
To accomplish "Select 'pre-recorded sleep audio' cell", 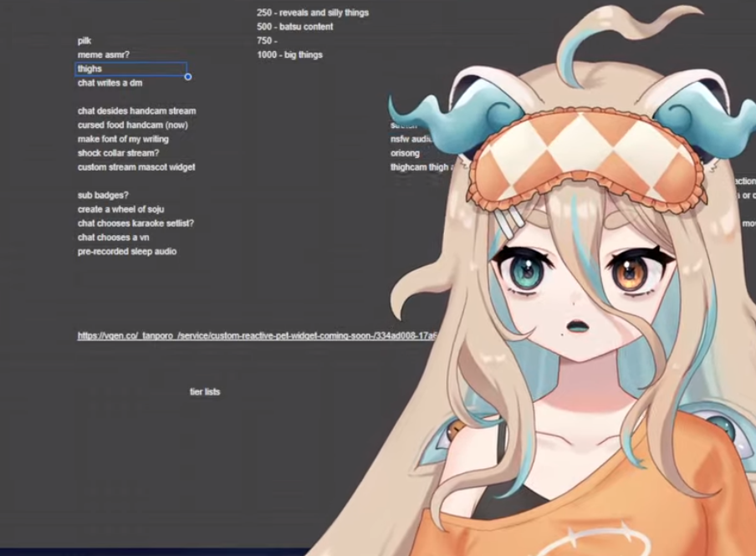I will point(127,251).
